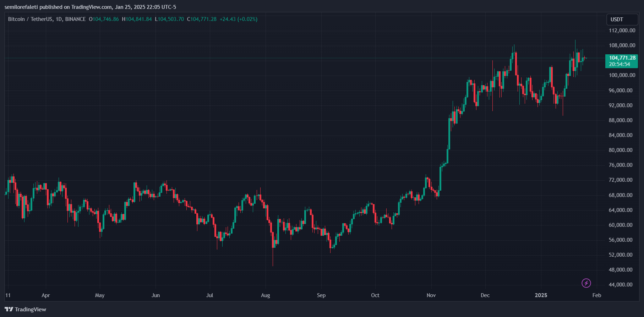
Task: Click the 64,000.00 price axis label
Action: coord(621,210)
